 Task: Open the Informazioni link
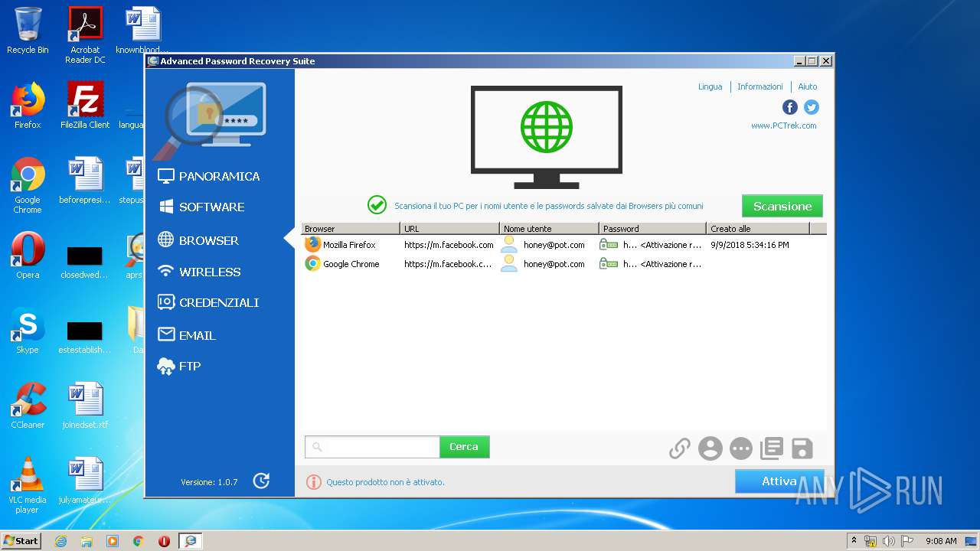(x=759, y=86)
